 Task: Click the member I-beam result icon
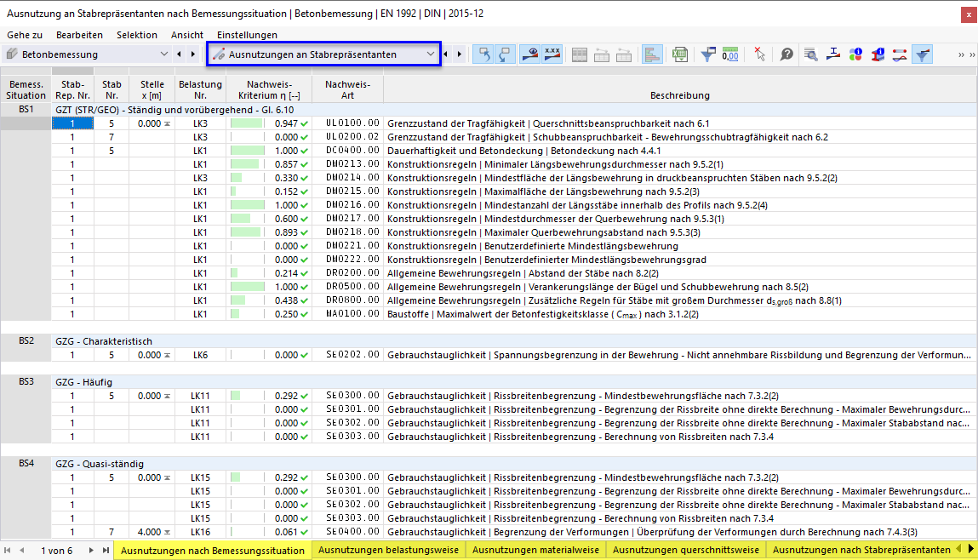coord(833,54)
